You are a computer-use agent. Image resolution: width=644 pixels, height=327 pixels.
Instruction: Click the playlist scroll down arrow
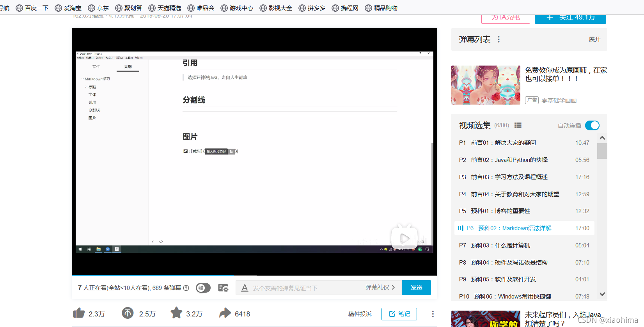602,294
